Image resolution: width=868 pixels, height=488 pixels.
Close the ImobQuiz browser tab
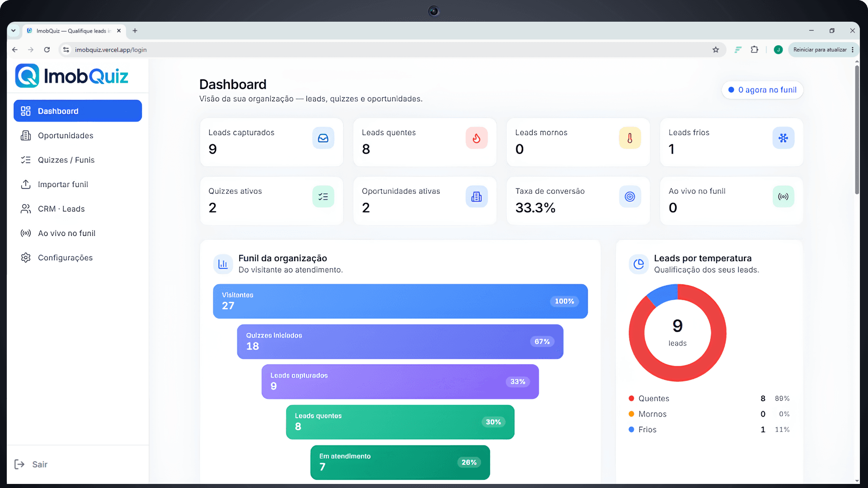point(119,31)
